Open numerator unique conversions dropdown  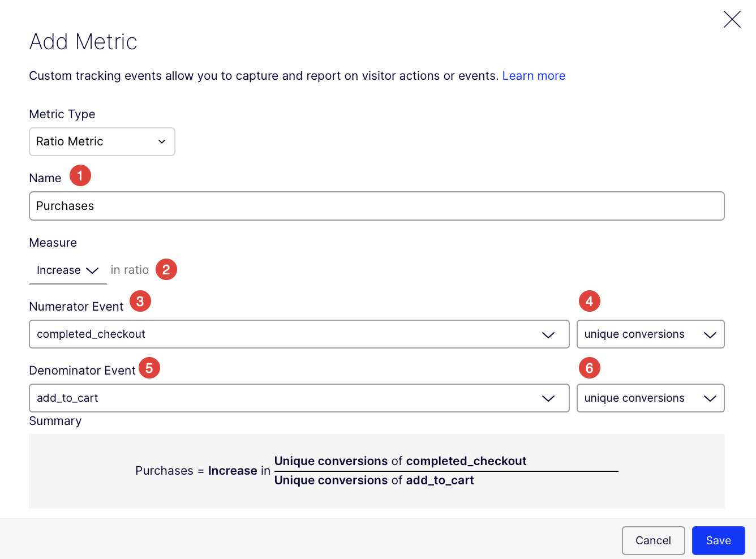[x=650, y=334]
